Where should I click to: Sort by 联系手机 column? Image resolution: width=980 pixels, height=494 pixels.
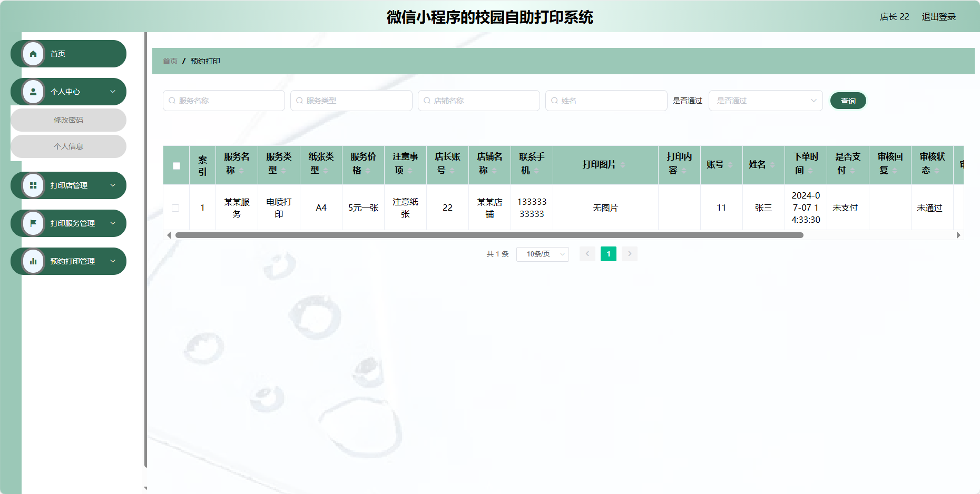pyautogui.click(x=536, y=171)
